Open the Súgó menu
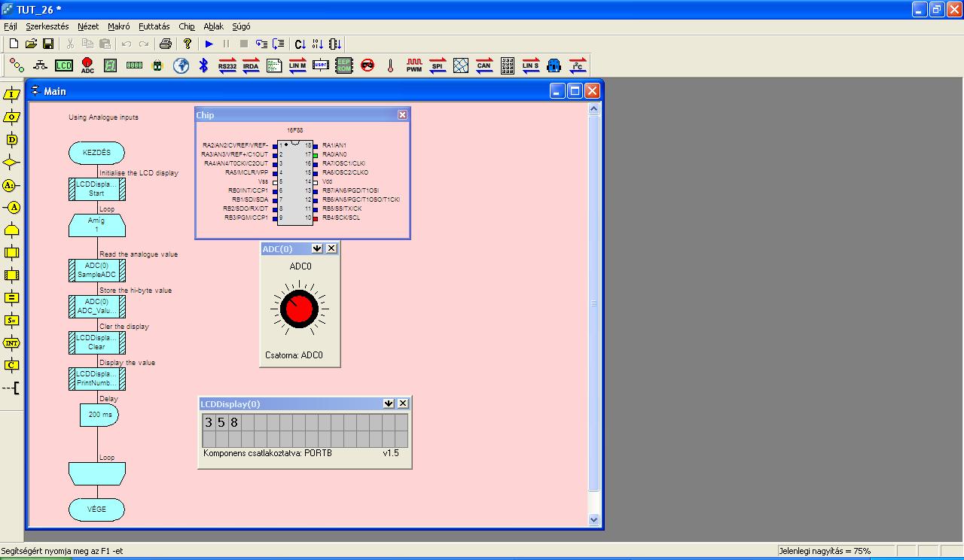 (241, 26)
